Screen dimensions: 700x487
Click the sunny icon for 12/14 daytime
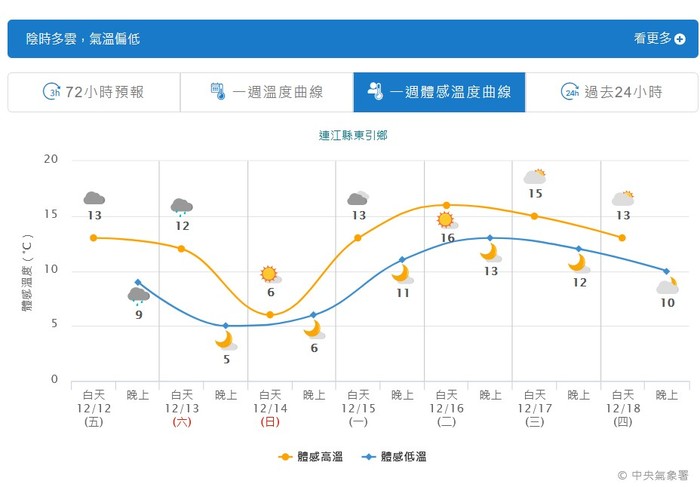pyautogui.click(x=270, y=274)
